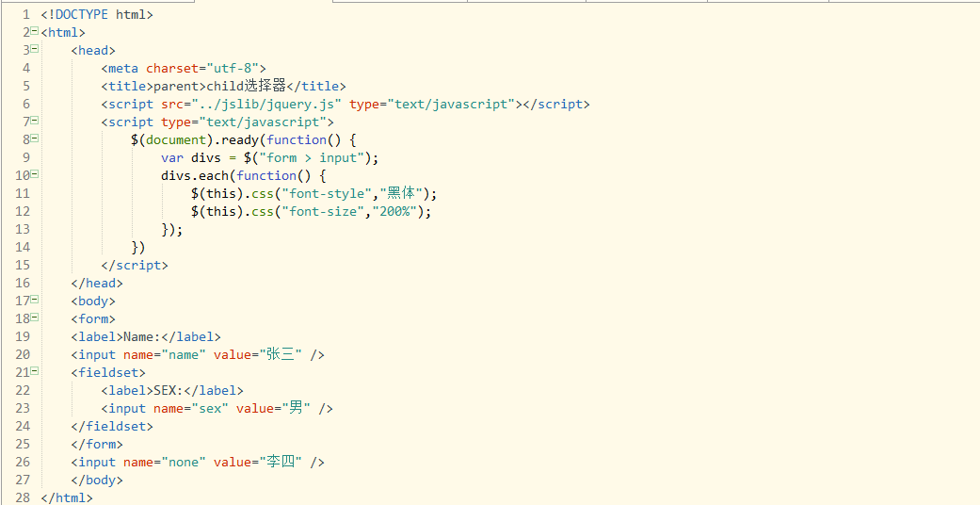Click the divs.each call text
The image size is (980, 505).
tap(198, 176)
